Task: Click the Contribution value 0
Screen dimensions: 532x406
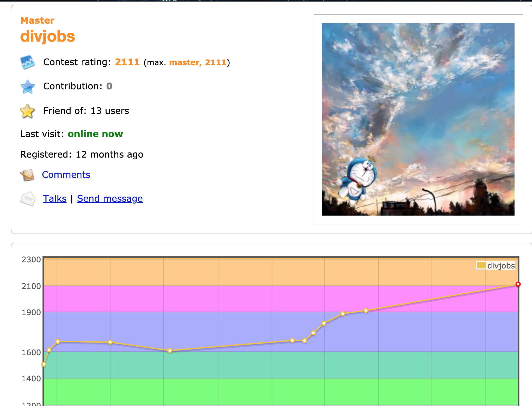Action: (x=109, y=86)
